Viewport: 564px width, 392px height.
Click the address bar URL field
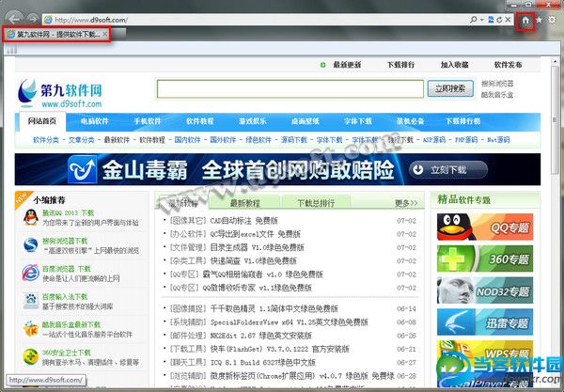click(256, 20)
